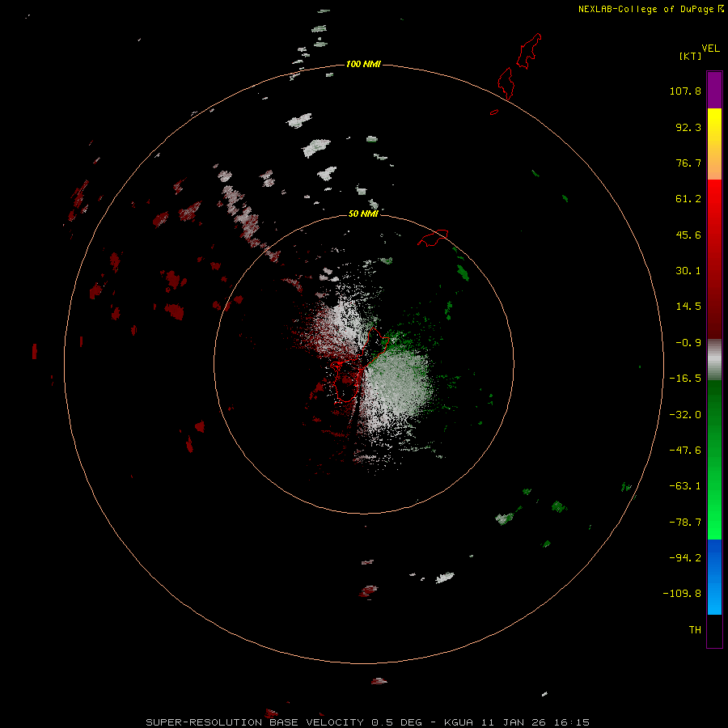The width and height of the screenshot is (728, 728).
Task: Click the gray-white segment of the color bar
Action: coord(714,360)
